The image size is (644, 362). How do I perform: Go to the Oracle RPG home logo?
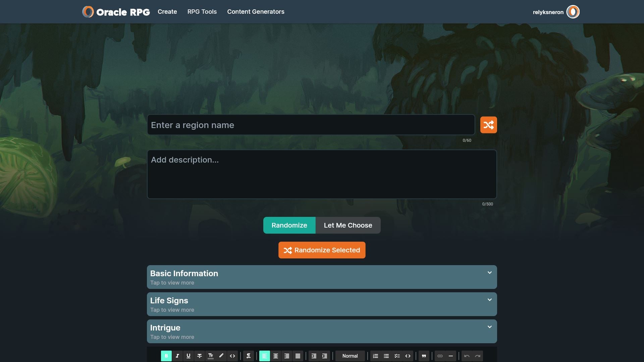pos(116,12)
